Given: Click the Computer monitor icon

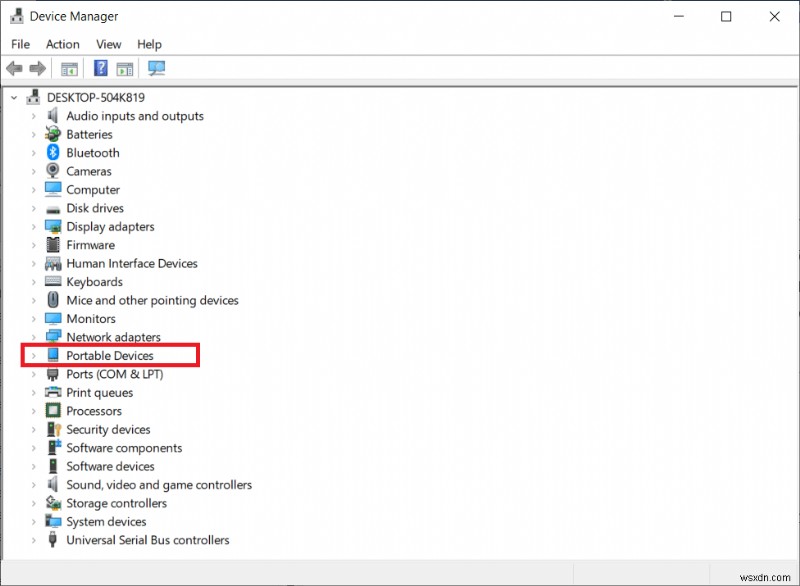Looking at the screenshot, I should 53,189.
